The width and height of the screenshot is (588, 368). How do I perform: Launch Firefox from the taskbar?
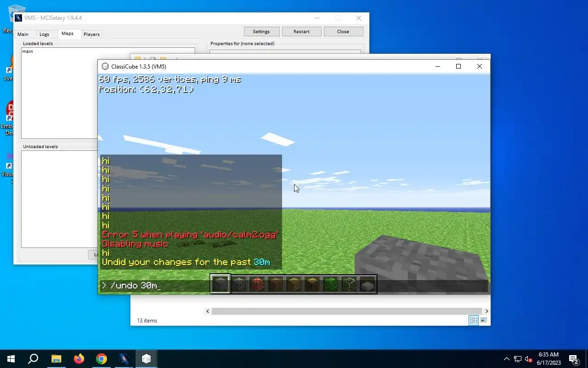[79, 359]
